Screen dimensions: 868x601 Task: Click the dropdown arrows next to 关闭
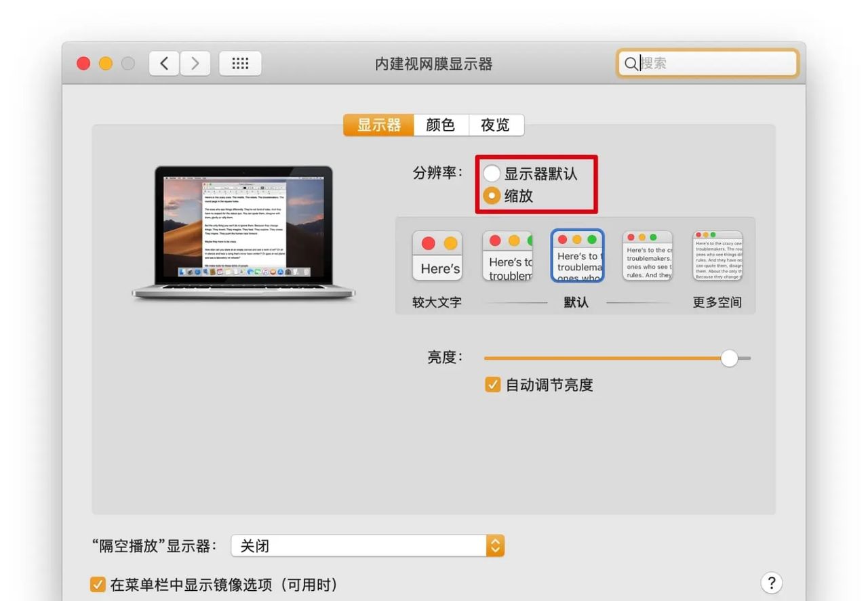coord(494,545)
